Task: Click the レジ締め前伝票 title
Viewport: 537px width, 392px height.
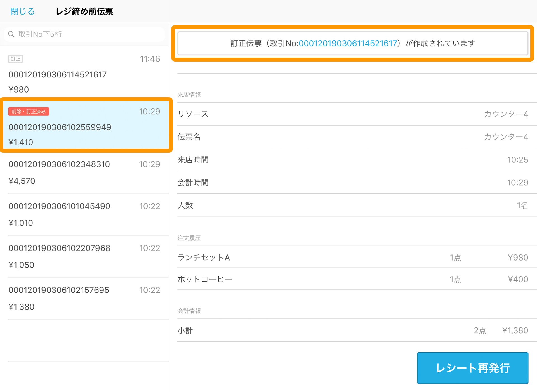Action: pos(84,11)
